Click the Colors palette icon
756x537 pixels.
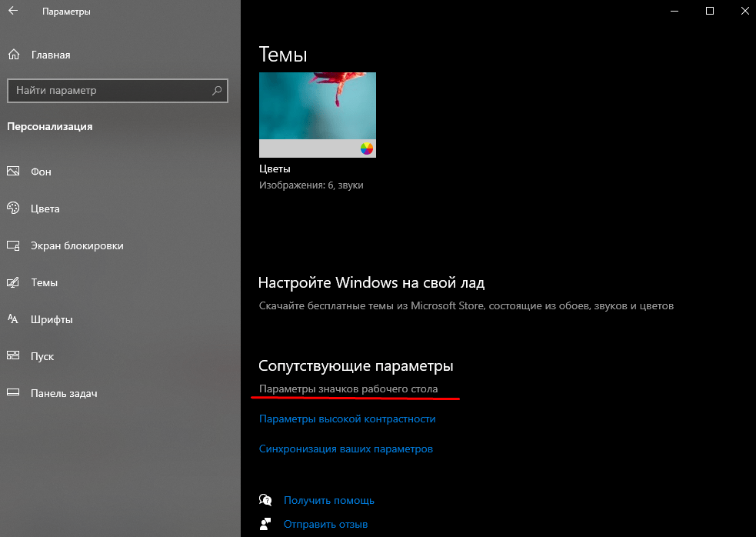[13, 208]
